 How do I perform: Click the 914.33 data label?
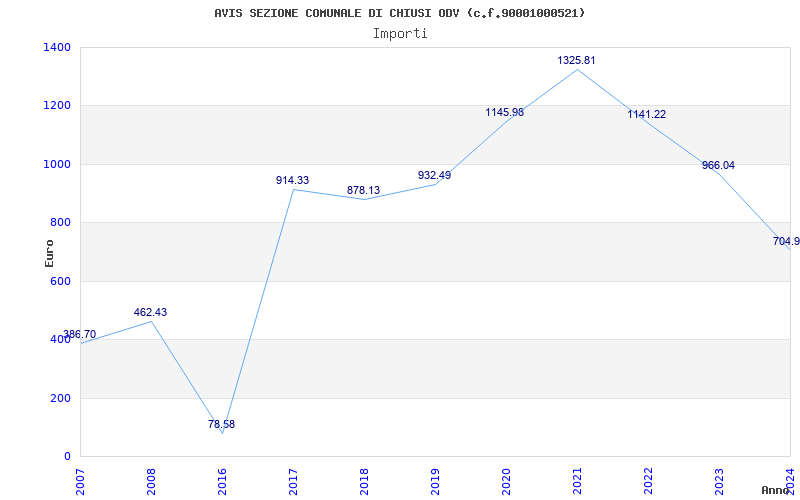click(x=292, y=180)
